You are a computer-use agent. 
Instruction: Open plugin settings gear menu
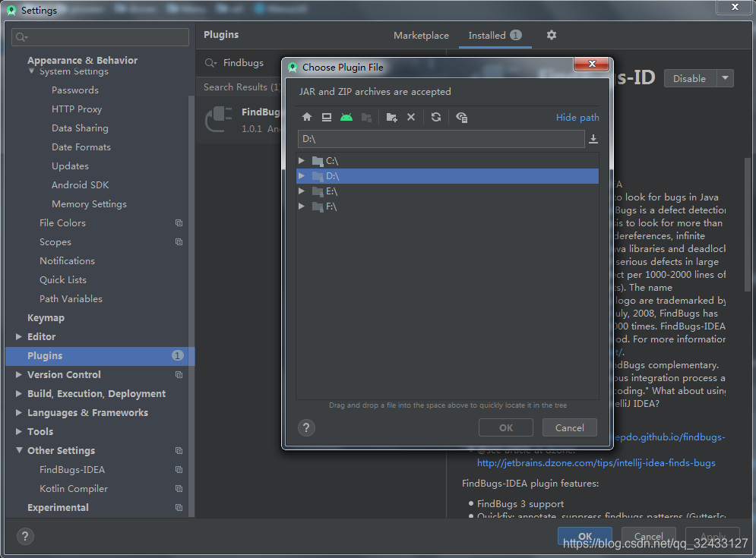point(552,35)
